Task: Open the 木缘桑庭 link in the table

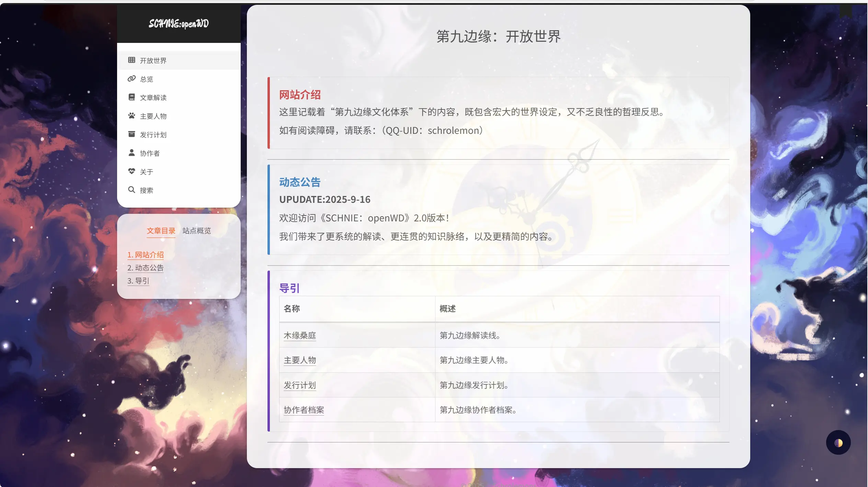Action: (300, 335)
